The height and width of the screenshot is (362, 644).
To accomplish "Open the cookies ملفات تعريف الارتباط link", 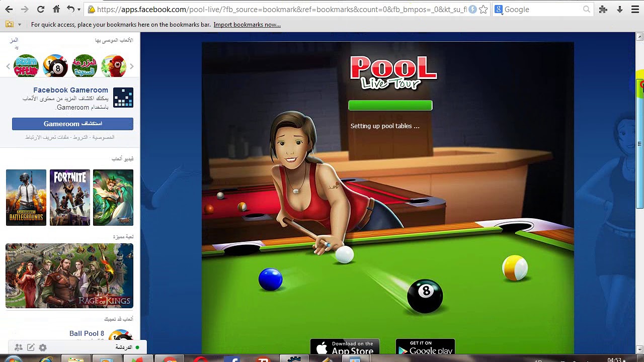I will [x=47, y=137].
